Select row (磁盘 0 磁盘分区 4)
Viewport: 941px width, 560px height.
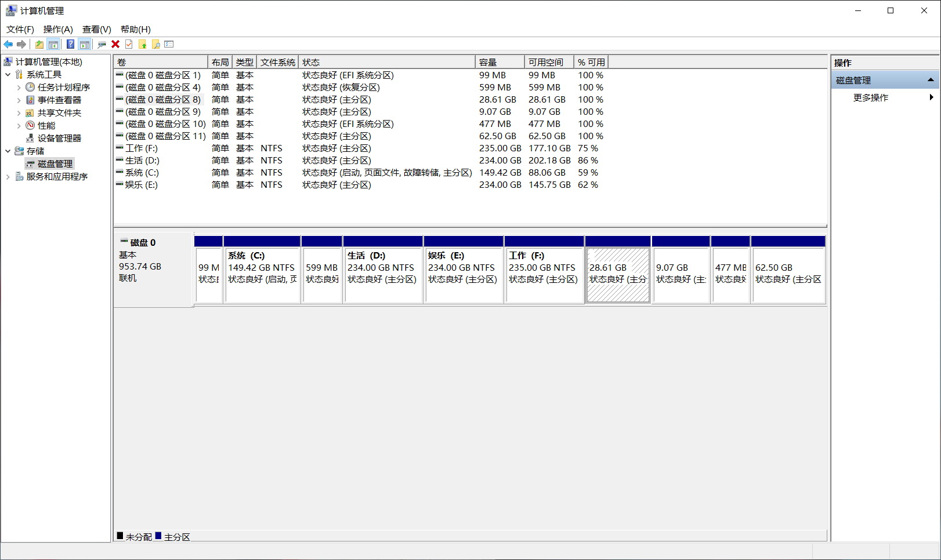click(x=360, y=87)
